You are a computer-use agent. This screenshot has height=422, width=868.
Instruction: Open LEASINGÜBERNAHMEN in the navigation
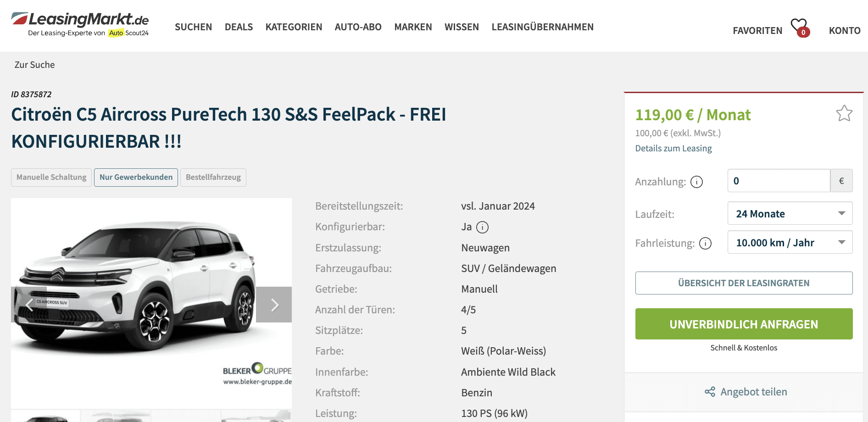tap(542, 27)
